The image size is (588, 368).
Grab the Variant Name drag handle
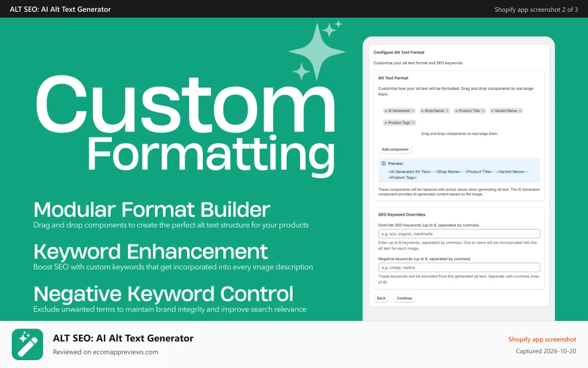click(492, 111)
